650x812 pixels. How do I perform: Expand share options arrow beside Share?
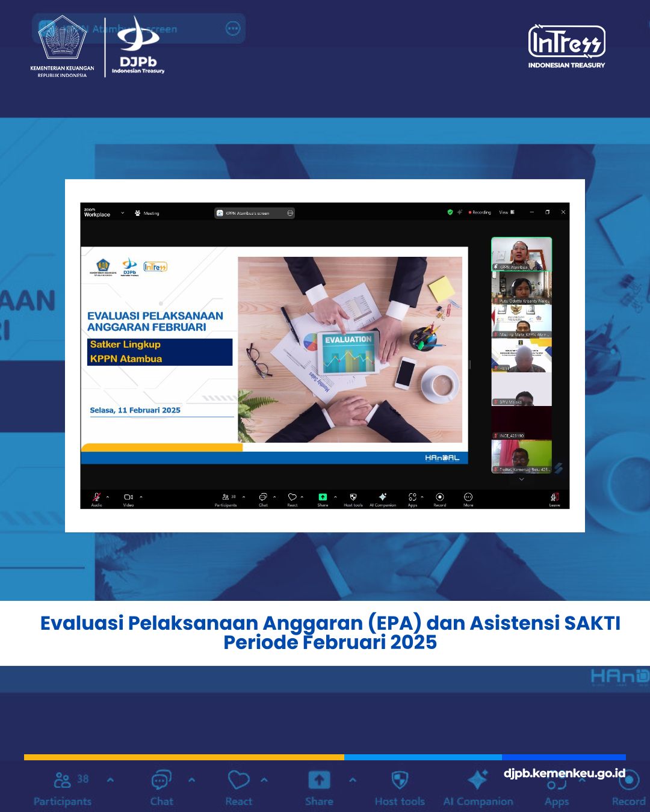(x=335, y=497)
